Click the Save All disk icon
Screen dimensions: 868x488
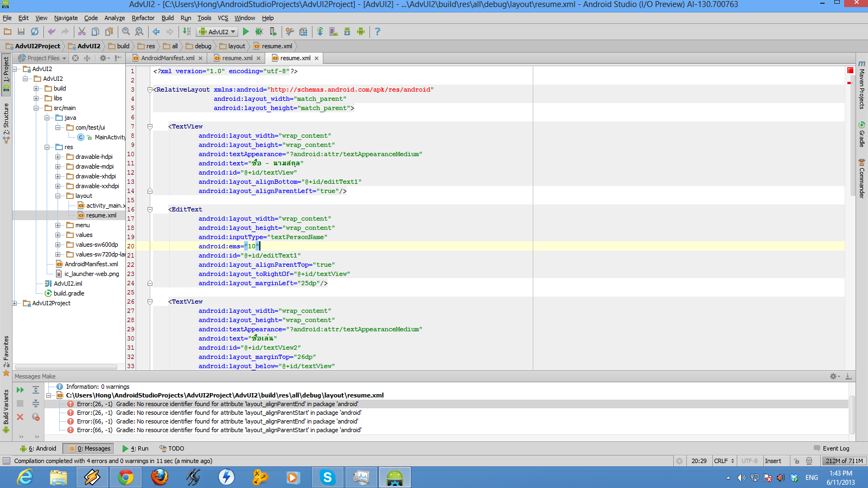21,32
